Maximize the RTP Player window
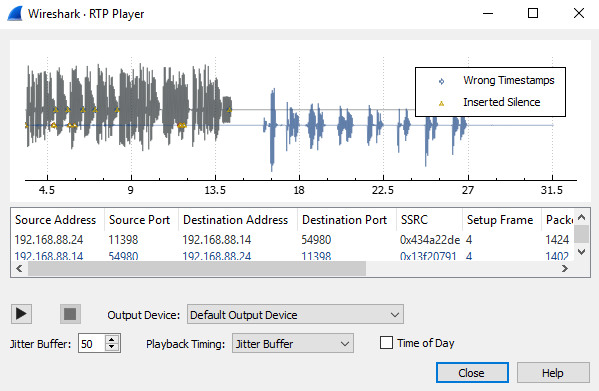 tap(533, 14)
